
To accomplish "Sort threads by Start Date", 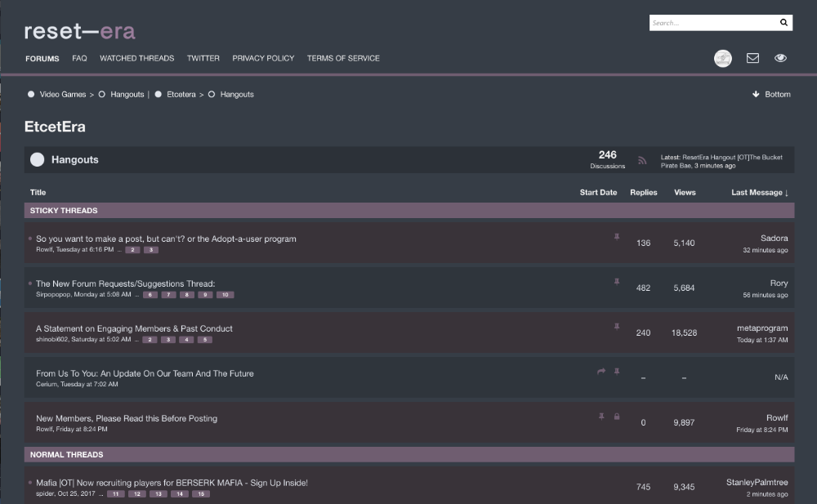I will tap(598, 192).
